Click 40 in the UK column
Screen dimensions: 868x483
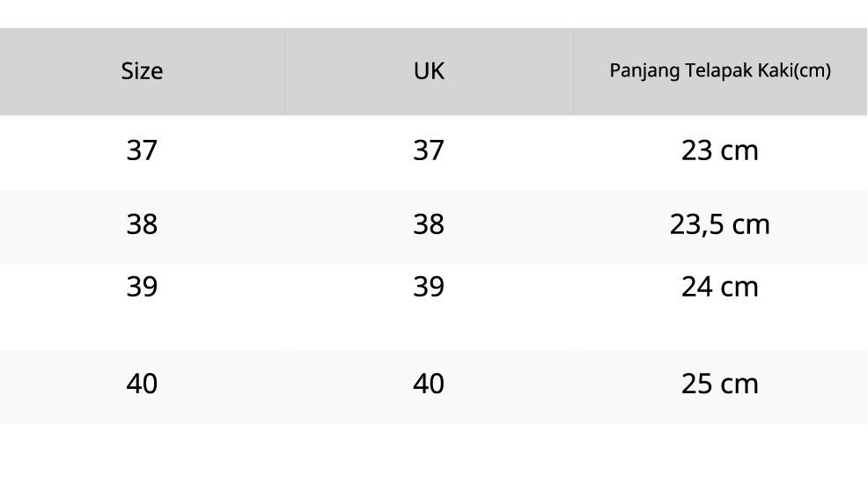pos(429,384)
